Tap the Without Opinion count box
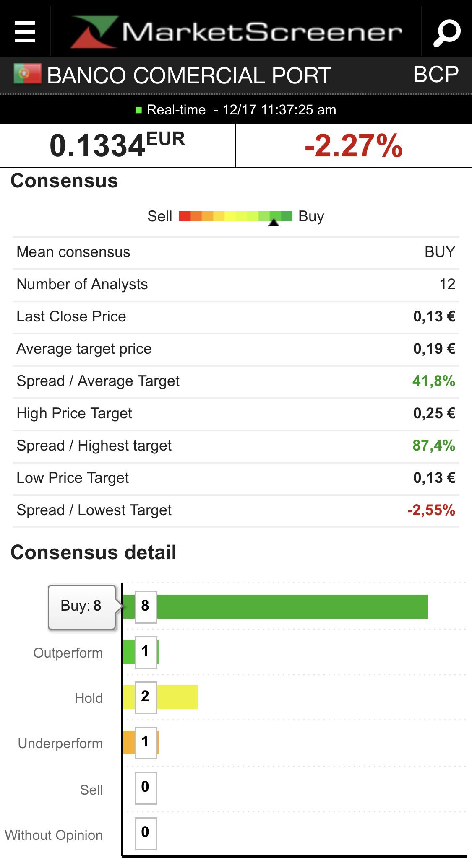Viewport: 472px width, 868px height. click(x=146, y=833)
